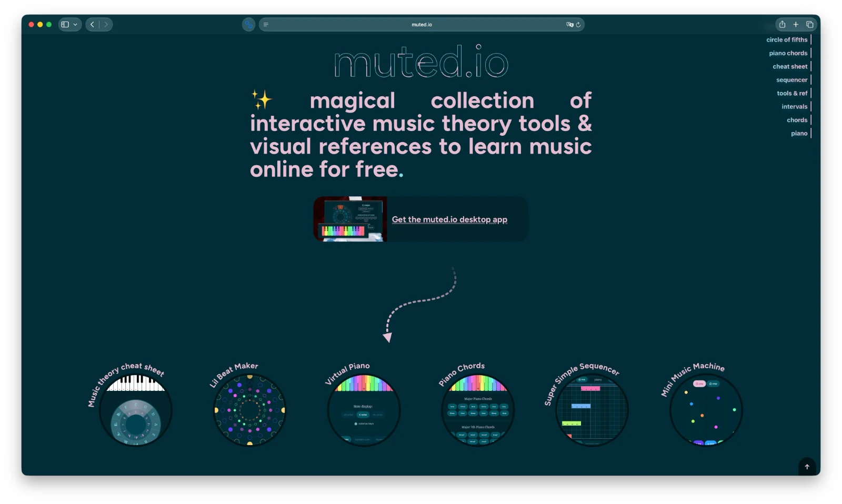Focus the muted.io address bar

tap(422, 25)
